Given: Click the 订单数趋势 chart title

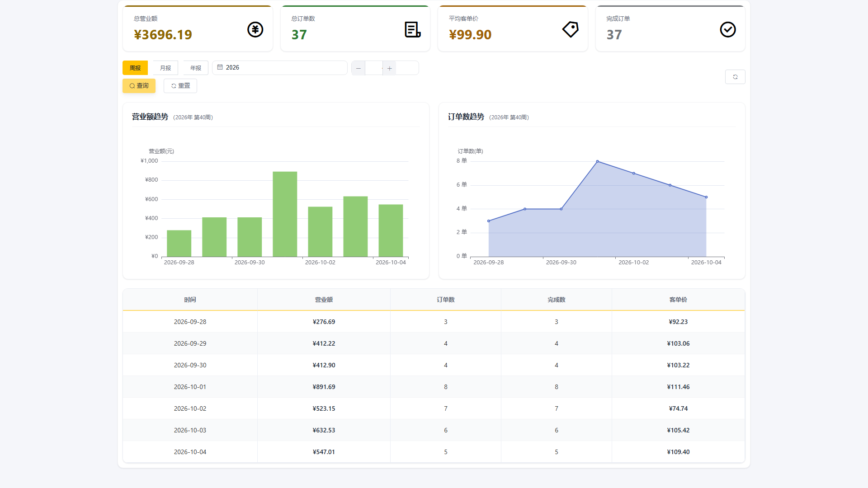Looking at the screenshot, I should pyautogui.click(x=466, y=117).
